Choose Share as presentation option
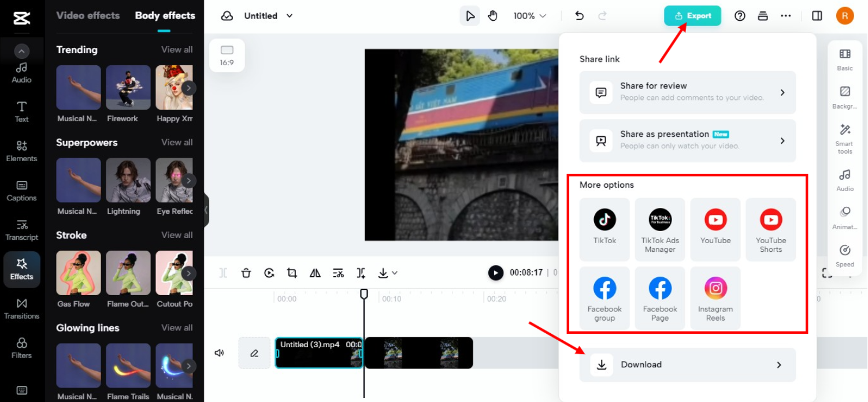 [x=688, y=140]
